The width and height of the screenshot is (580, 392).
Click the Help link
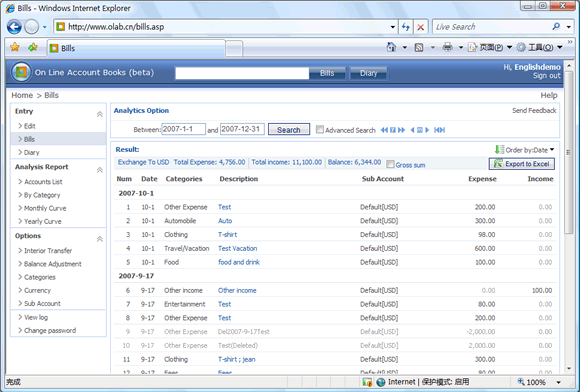click(x=549, y=95)
